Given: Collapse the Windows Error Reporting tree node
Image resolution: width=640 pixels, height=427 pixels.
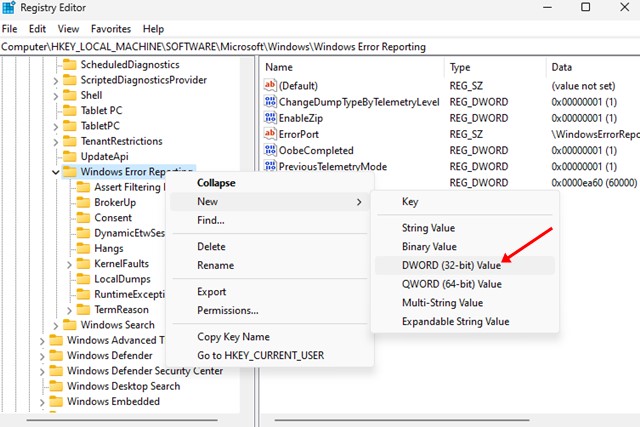Looking at the screenshot, I should [x=55, y=172].
